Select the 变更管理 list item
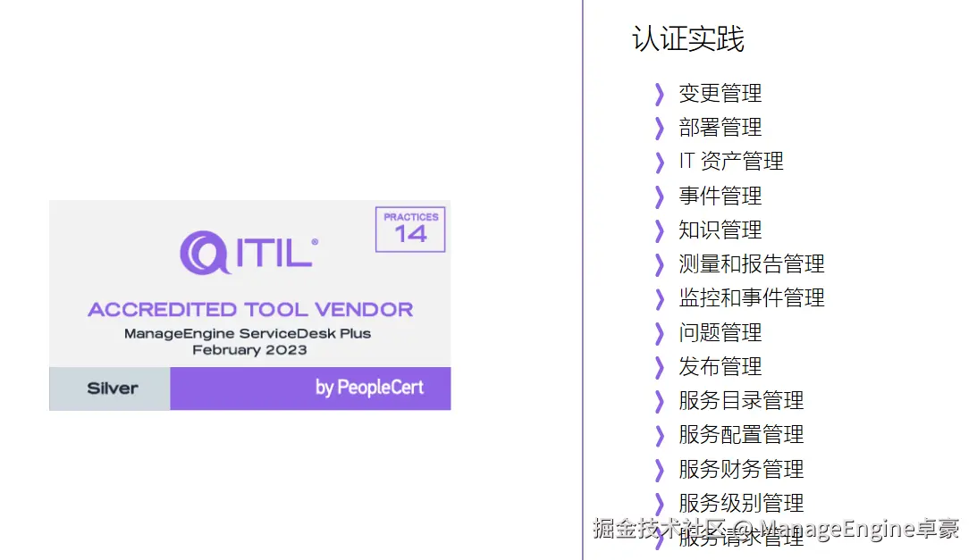This screenshot has height=560, width=977. [720, 94]
